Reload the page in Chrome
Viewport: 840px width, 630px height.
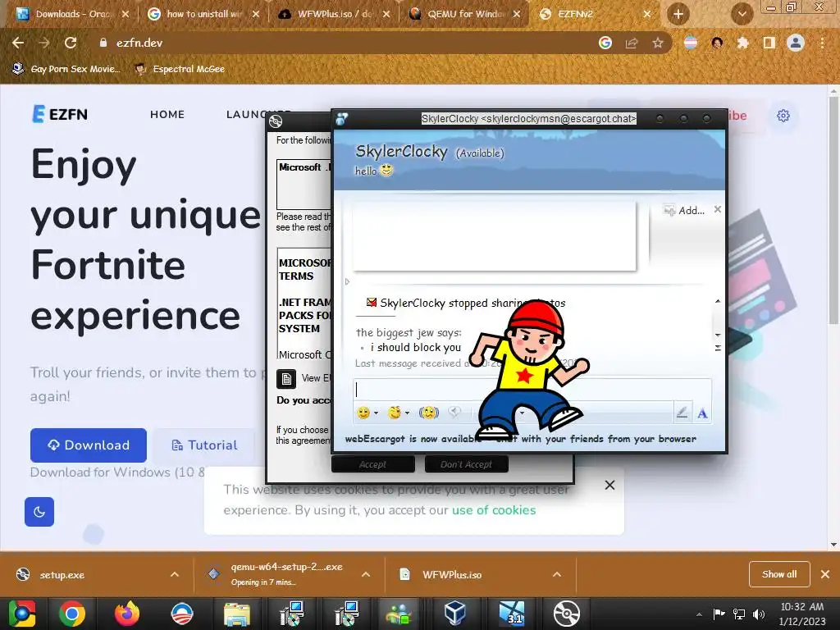(71, 43)
